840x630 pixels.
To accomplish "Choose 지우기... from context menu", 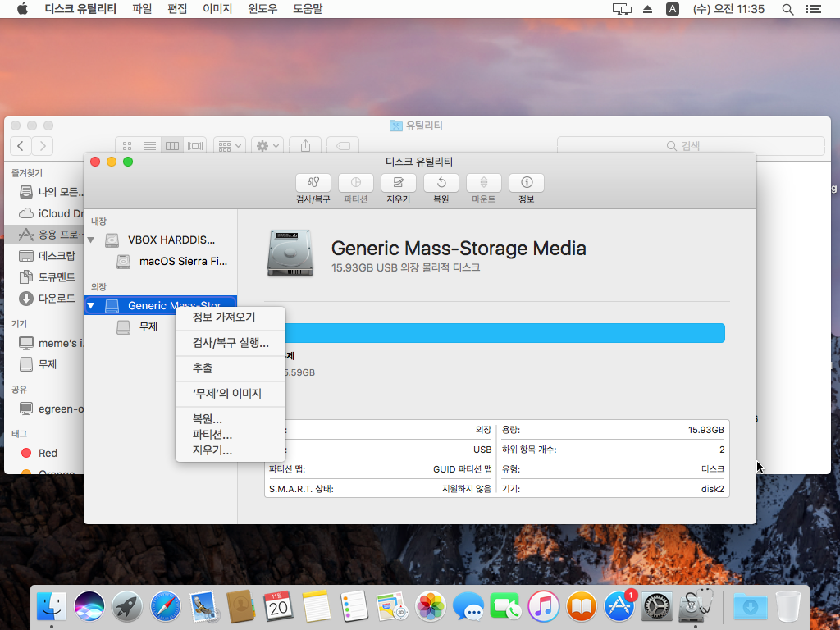I will click(x=231, y=450).
